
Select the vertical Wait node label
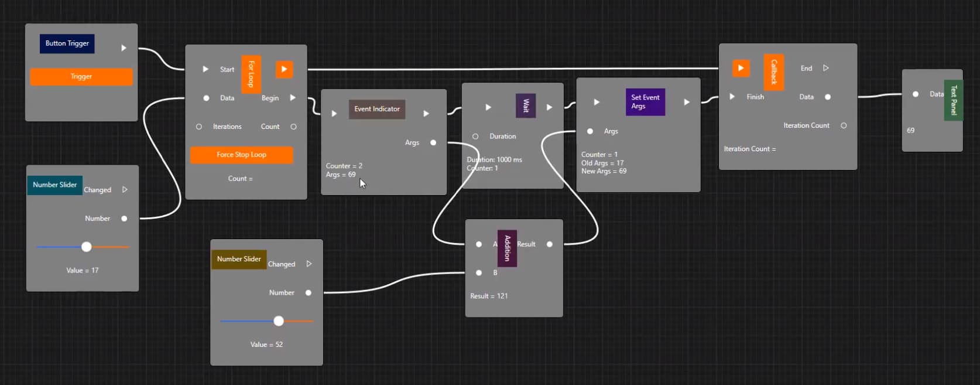[526, 105]
